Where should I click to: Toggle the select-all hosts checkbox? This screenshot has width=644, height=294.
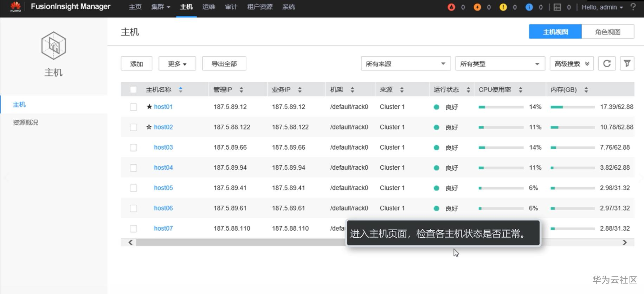133,90
